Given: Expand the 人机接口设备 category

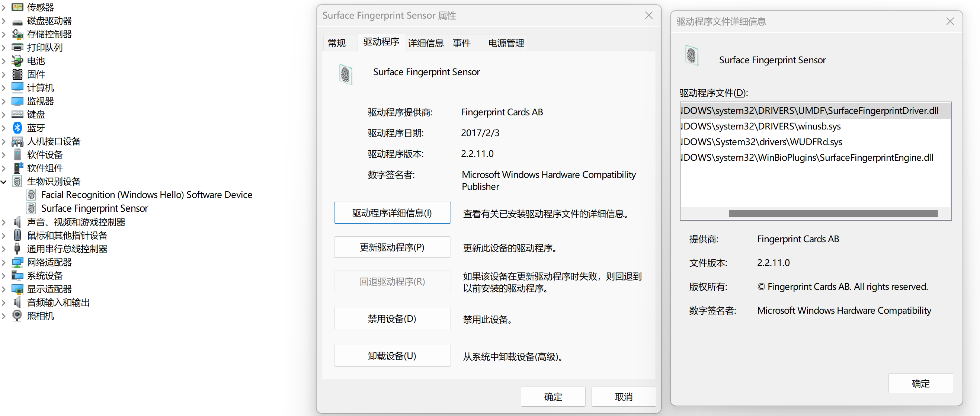Looking at the screenshot, I should point(4,142).
